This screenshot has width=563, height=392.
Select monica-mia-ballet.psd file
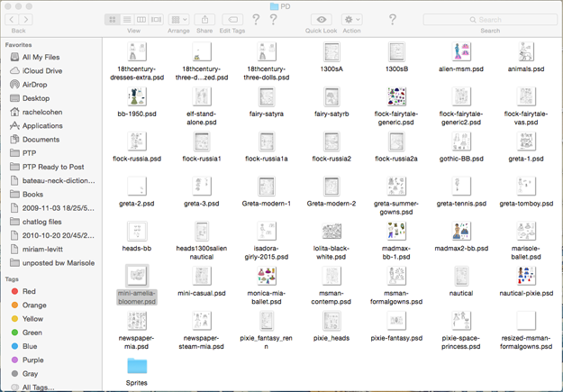point(267,286)
